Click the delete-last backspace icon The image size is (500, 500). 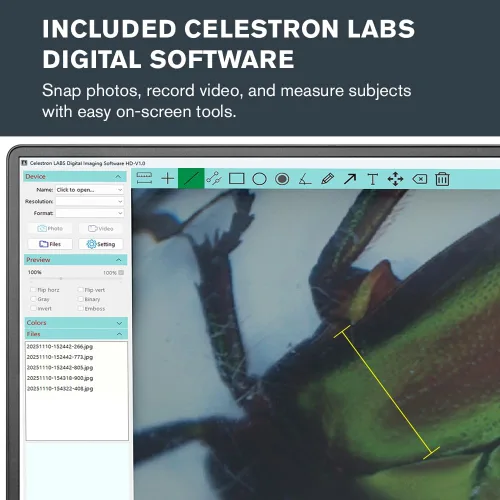(x=419, y=179)
